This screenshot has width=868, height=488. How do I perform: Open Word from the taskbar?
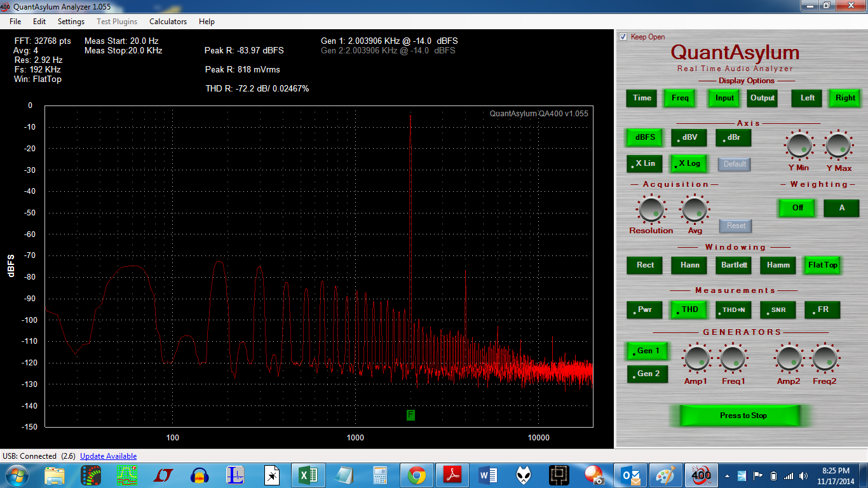489,475
